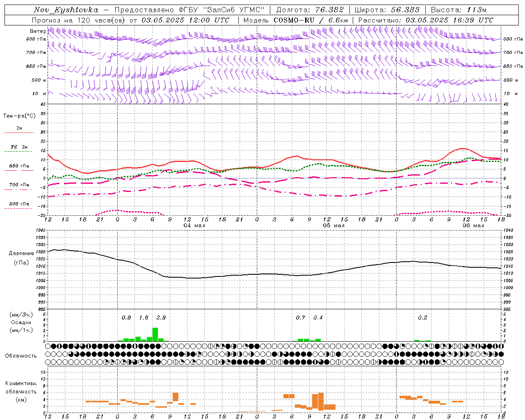Click the computed time Рассчитано: 03.05.2025 16:39 UTC
525x420 pixels.
pyautogui.click(x=426, y=20)
